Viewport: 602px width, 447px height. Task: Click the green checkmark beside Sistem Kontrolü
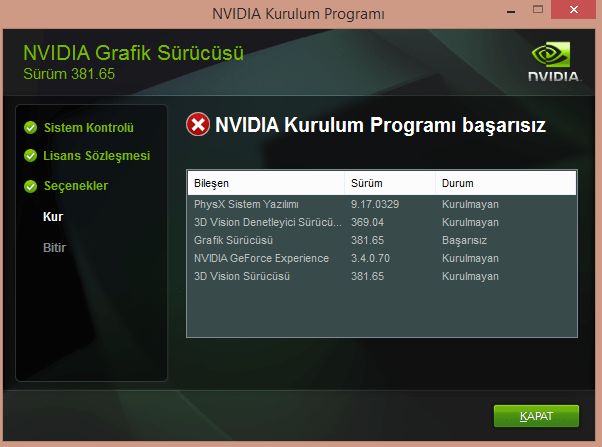coord(30,127)
